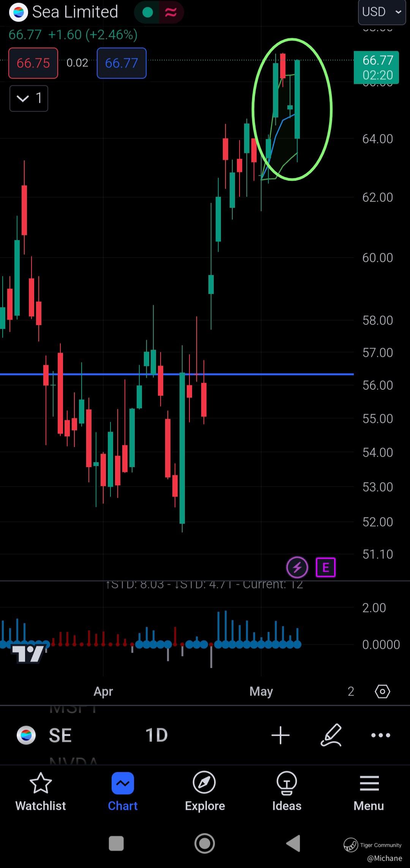The height and width of the screenshot is (868, 410).
Task: Tap the May date label
Action: 261,691
